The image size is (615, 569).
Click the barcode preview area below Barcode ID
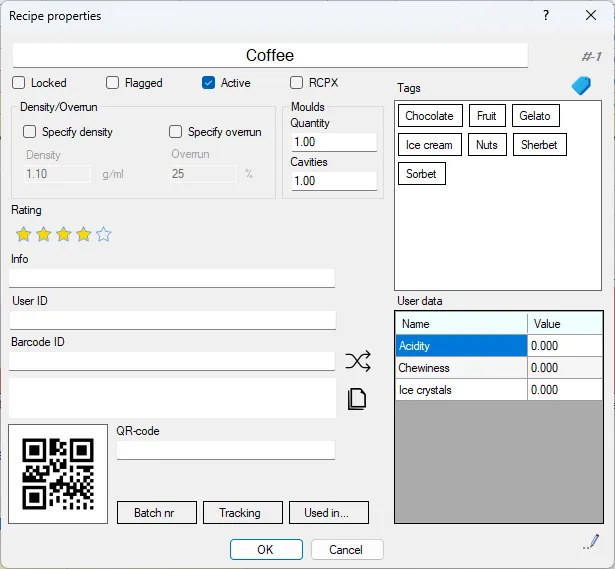(x=172, y=398)
